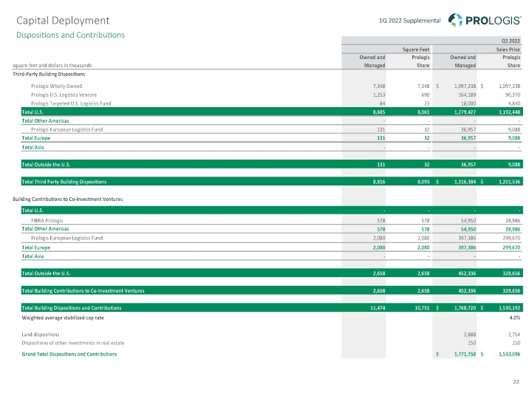Click the 1,533,096 grand total value

pyautogui.click(x=510, y=354)
